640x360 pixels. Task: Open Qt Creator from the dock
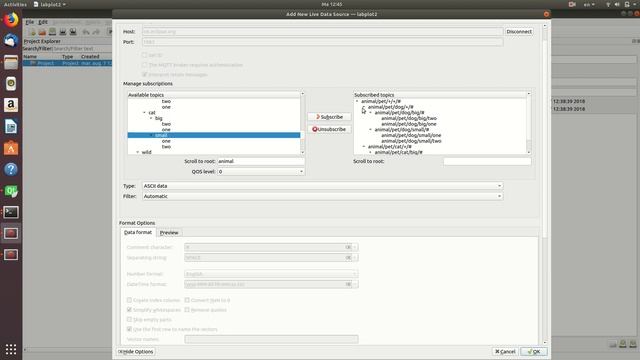(11, 191)
